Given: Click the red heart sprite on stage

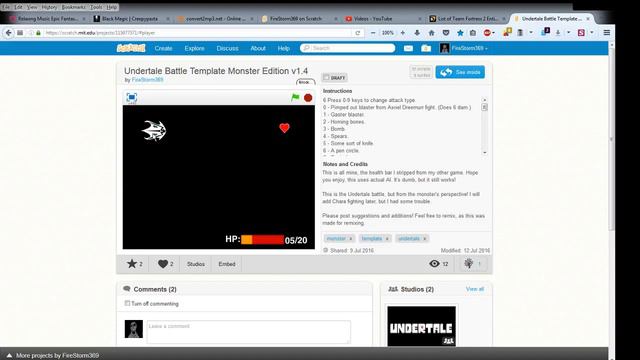Looking at the screenshot, I should pos(284,128).
